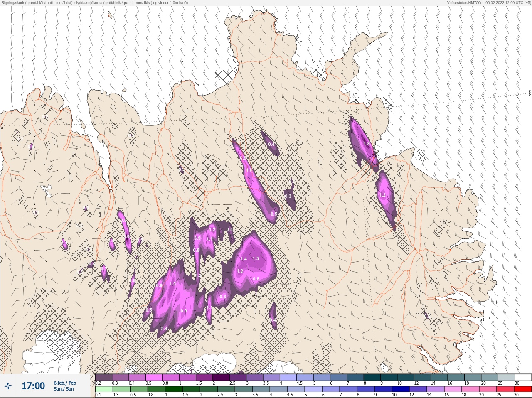Click the wind-star logo beside 17:00

(8, 386)
